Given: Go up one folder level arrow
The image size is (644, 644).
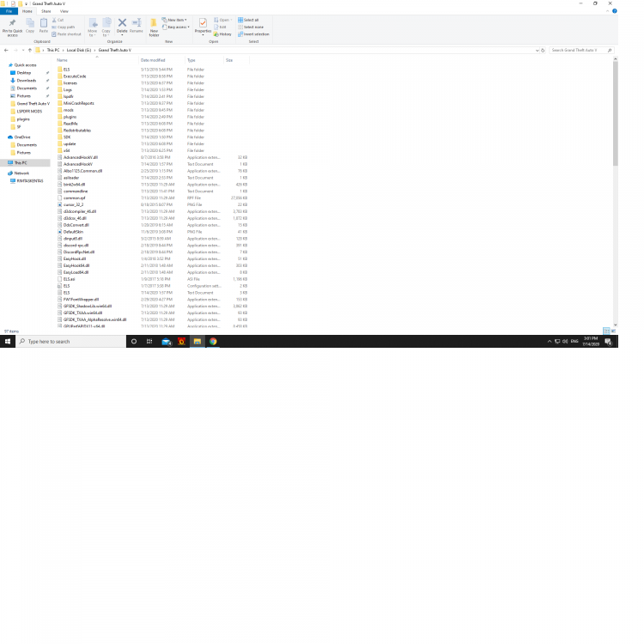Looking at the screenshot, I should [x=29, y=50].
